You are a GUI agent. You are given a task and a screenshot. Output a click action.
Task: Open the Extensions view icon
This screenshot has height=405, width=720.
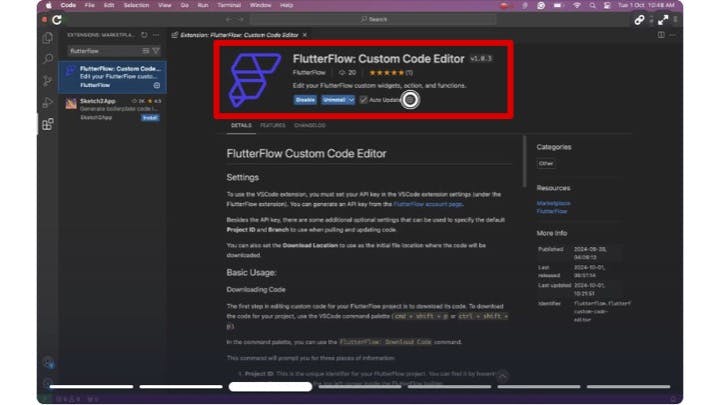(x=48, y=124)
